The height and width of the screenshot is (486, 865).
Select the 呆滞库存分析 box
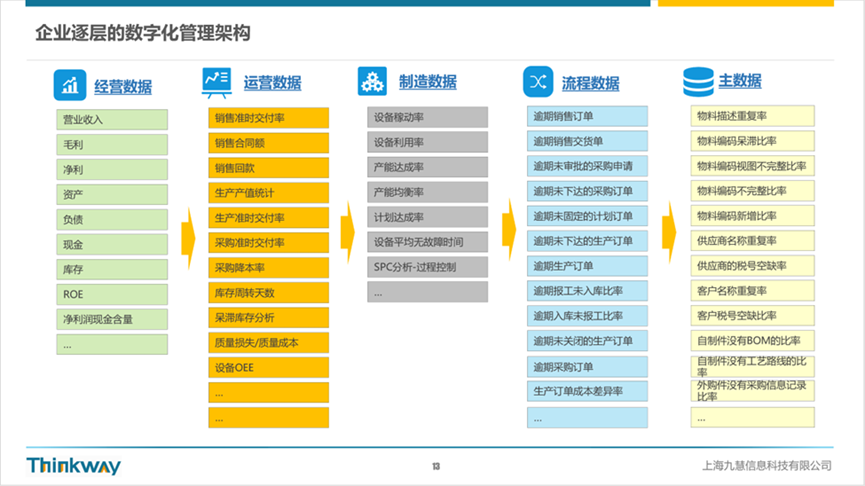269,318
